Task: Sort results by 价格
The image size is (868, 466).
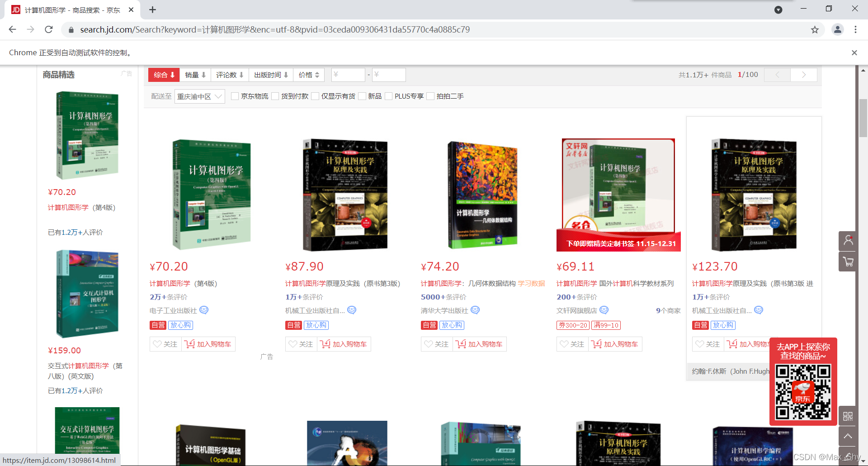Action: pos(309,75)
